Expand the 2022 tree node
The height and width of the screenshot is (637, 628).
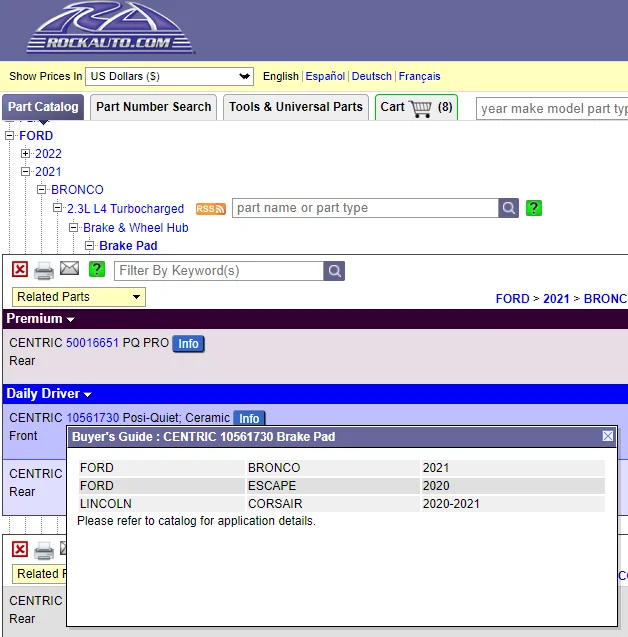[x=25, y=154]
